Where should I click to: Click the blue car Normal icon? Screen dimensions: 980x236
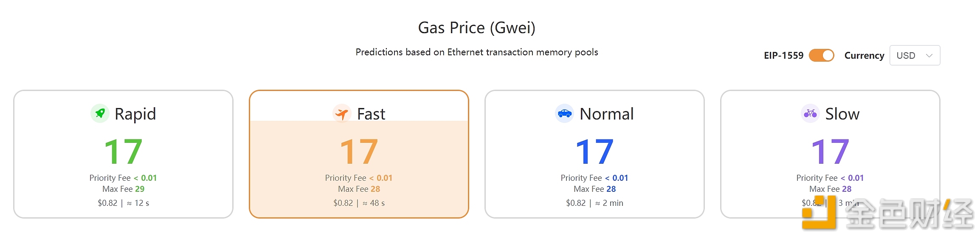564,114
